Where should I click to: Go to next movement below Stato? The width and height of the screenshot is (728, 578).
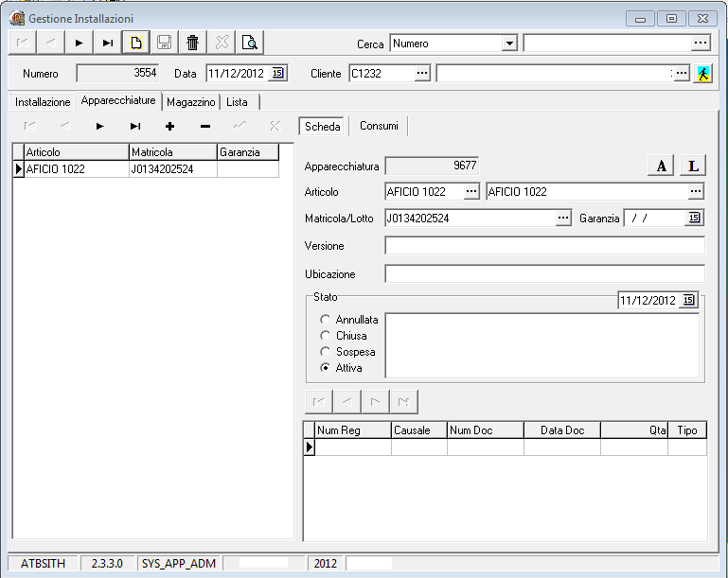click(x=375, y=402)
